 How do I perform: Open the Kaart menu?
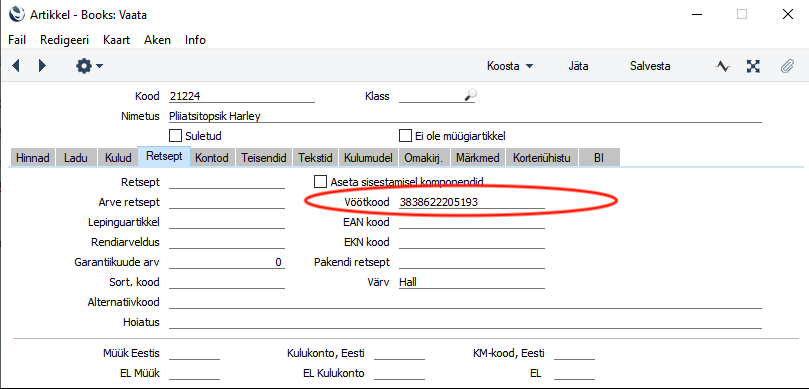pos(117,40)
